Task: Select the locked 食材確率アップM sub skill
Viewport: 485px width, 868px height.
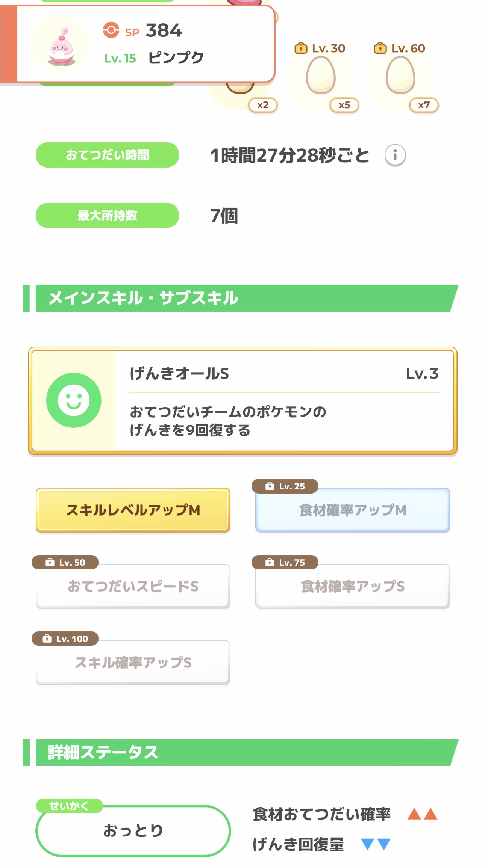Action: [353, 510]
